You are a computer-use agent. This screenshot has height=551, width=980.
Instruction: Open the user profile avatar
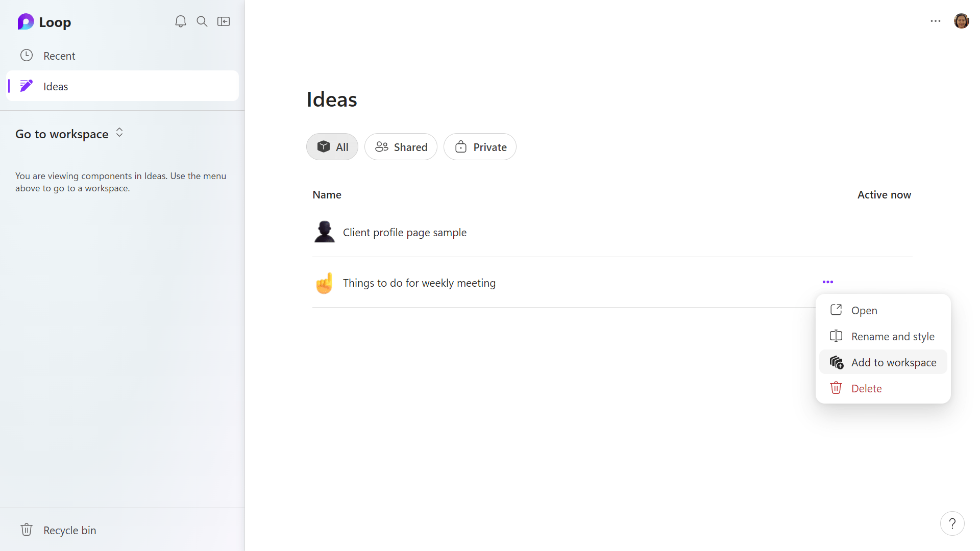click(961, 21)
